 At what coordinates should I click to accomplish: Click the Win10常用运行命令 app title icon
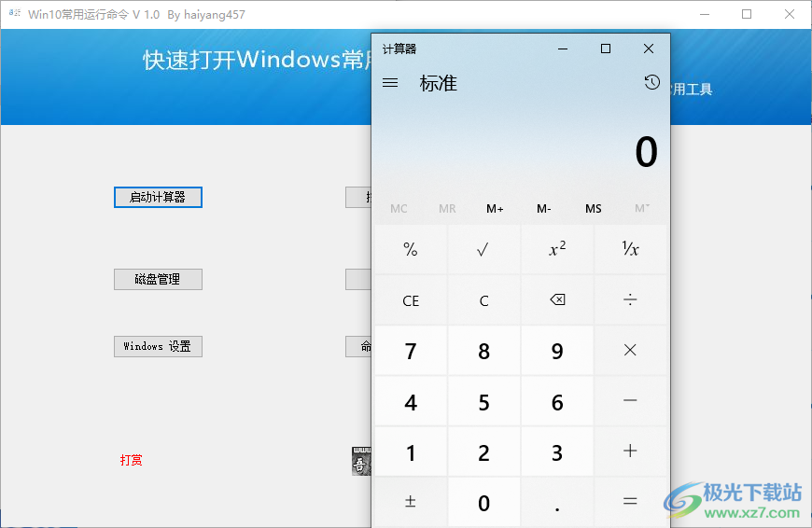pos(15,14)
